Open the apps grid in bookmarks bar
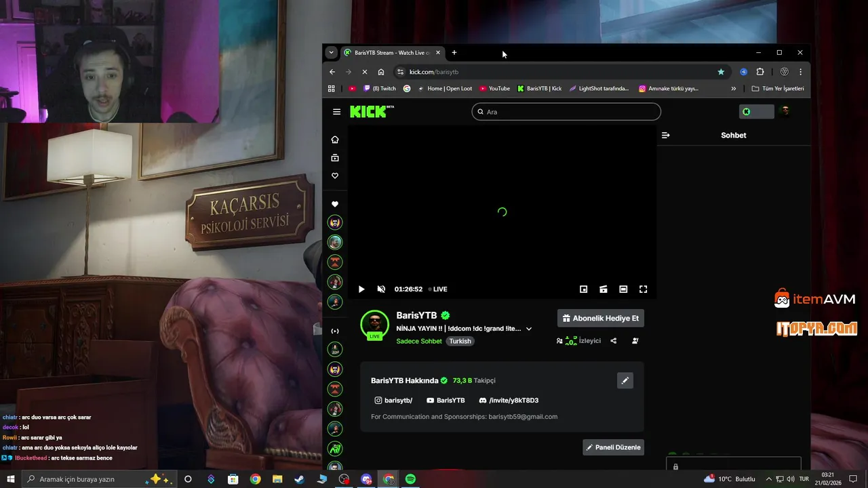 332,88
